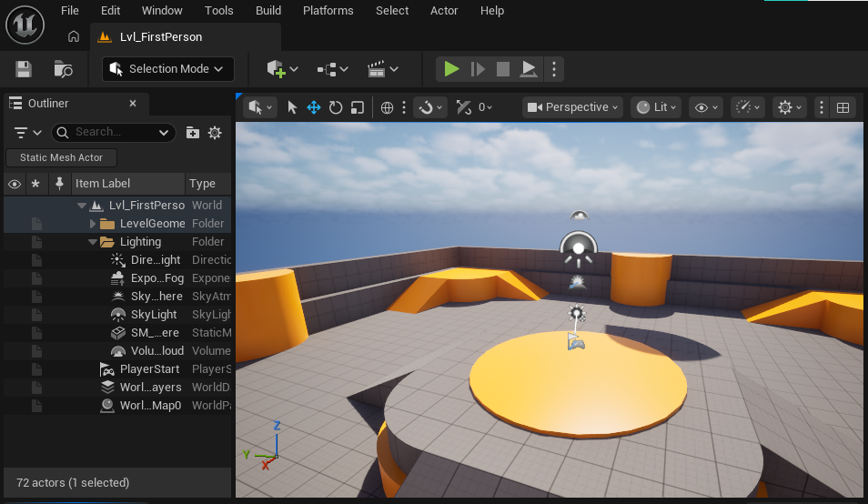Collapse the Lighting folder
The image size is (868, 504).
tap(93, 242)
